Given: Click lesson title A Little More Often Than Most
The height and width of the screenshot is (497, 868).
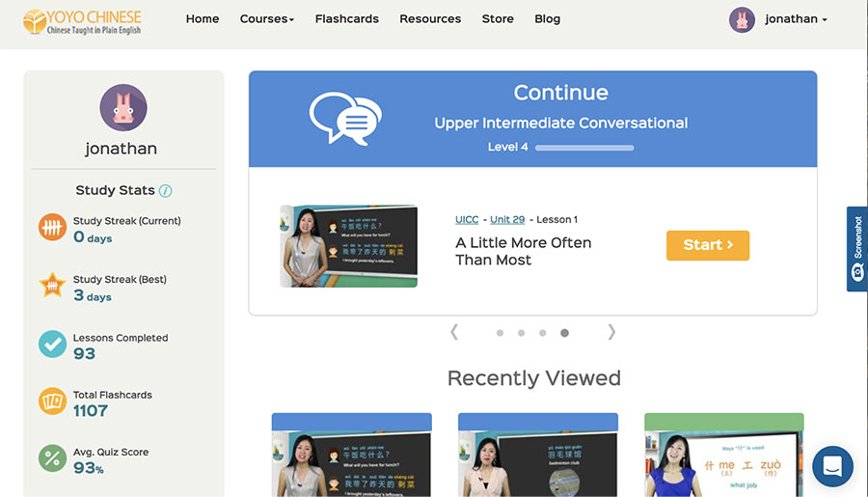Looking at the screenshot, I should (523, 251).
